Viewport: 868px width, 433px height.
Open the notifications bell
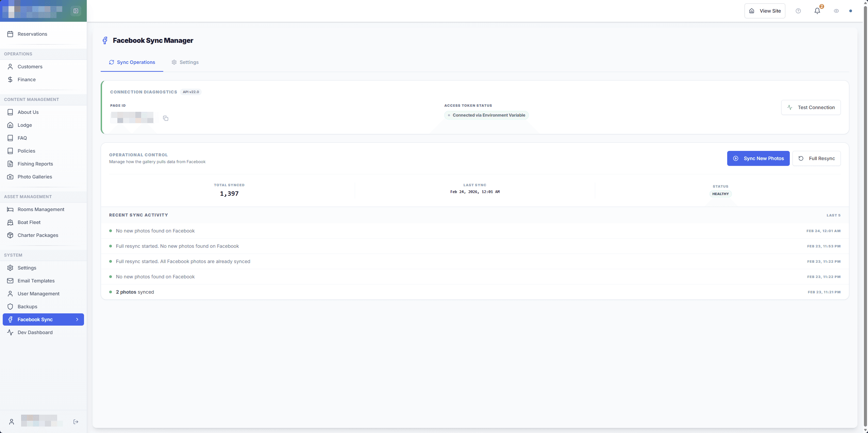tap(817, 11)
